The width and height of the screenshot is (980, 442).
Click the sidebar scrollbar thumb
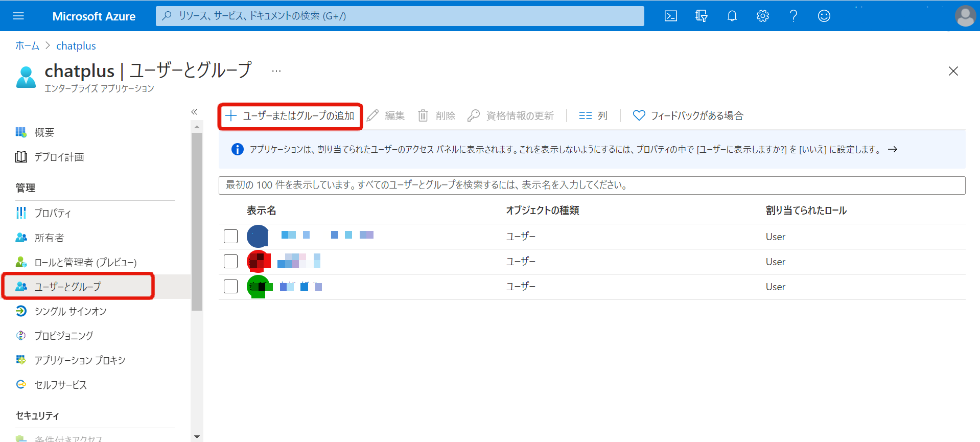[x=197, y=221]
